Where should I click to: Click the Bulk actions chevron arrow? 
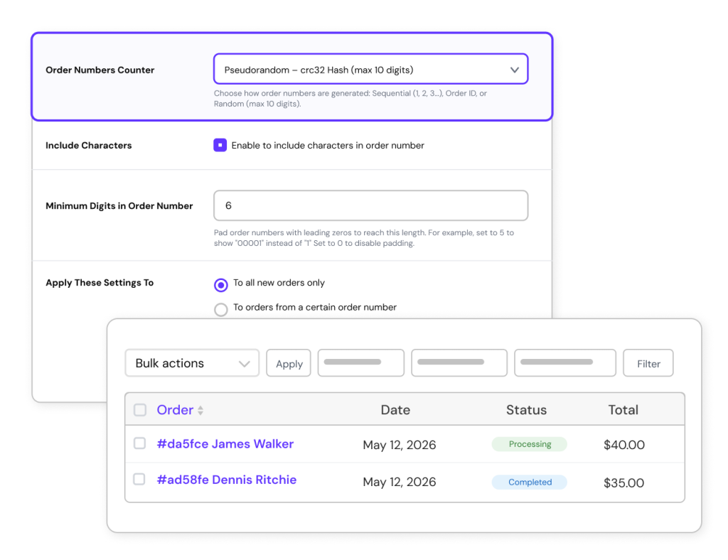(245, 364)
